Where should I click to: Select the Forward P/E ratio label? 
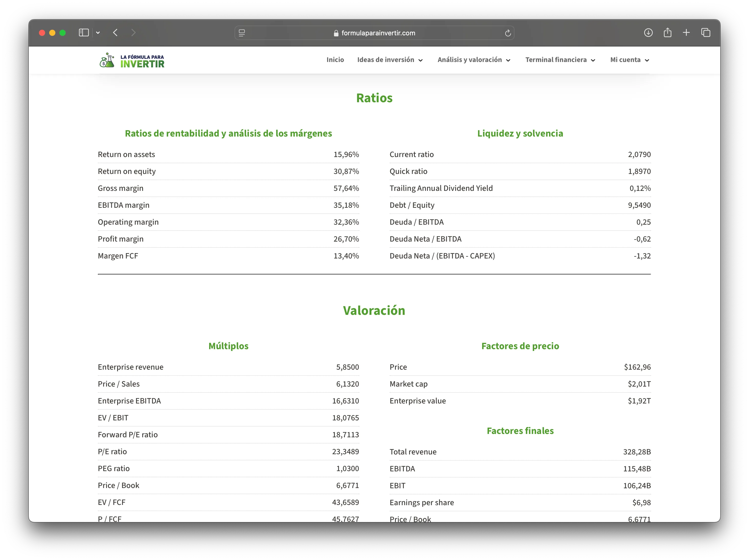128,434
